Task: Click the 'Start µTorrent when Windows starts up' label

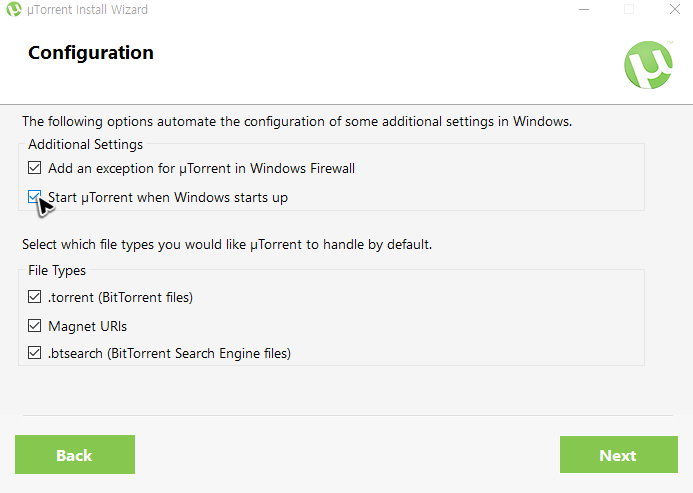Action: coord(168,197)
